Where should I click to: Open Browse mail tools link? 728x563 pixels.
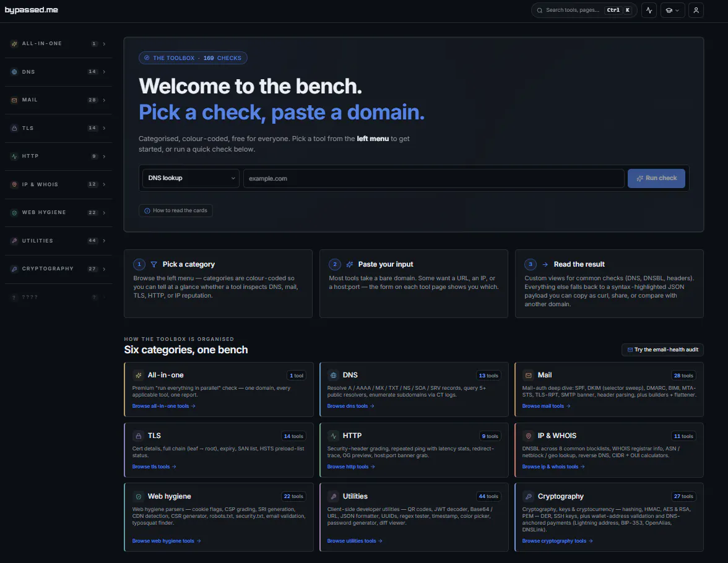click(x=546, y=406)
